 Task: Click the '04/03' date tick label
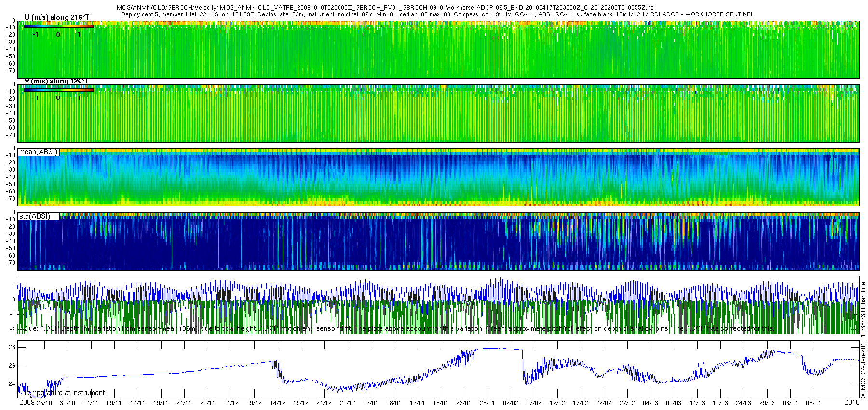click(651, 403)
